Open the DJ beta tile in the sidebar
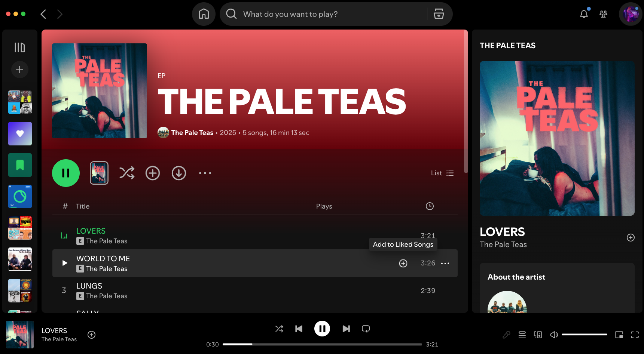This screenshot has height=354, width=644. point(20,196)
